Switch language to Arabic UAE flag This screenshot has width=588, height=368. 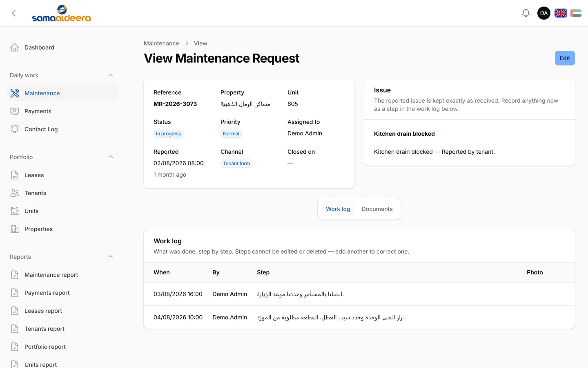coord(576,13)
